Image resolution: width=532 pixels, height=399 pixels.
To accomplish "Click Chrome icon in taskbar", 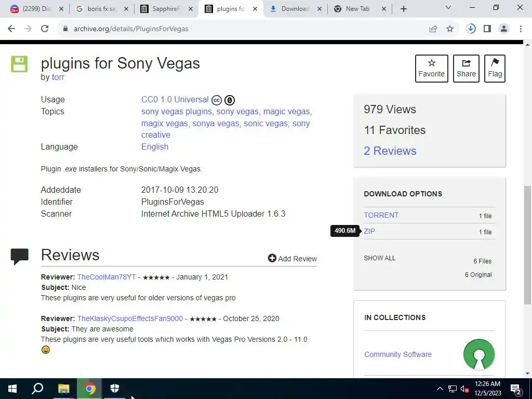I will point(89,389).
